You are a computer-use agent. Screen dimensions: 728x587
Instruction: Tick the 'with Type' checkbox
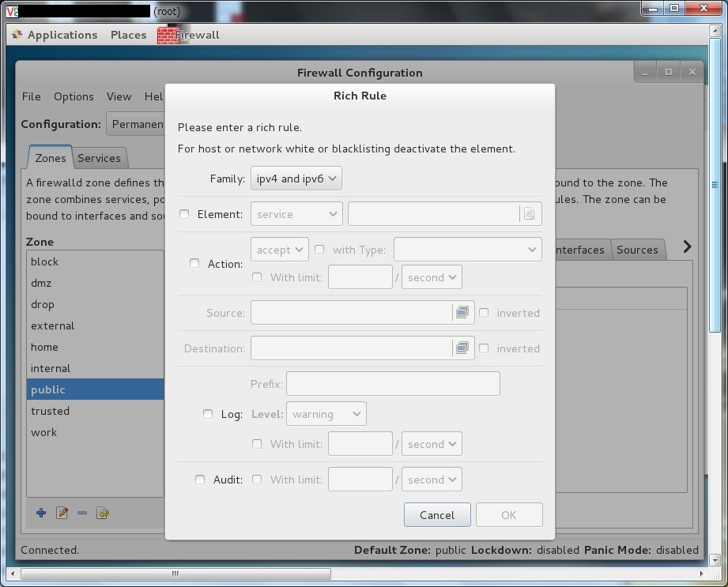[x=319, y=250]
